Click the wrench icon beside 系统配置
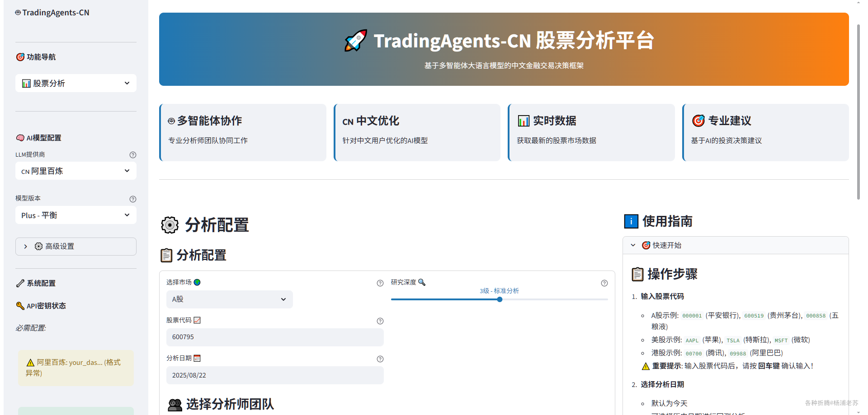868x415 pixels. point(20,283)
